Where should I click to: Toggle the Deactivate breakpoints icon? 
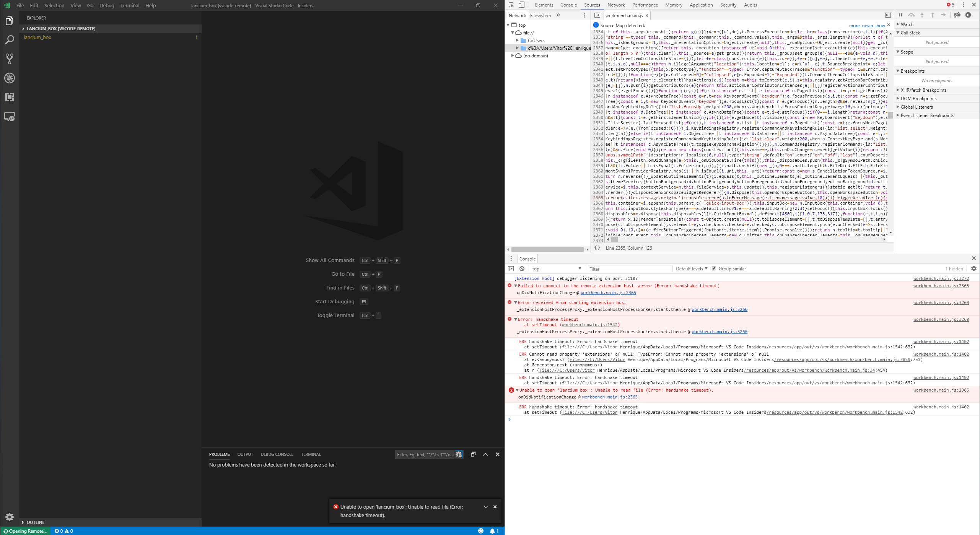pos(957,15)
